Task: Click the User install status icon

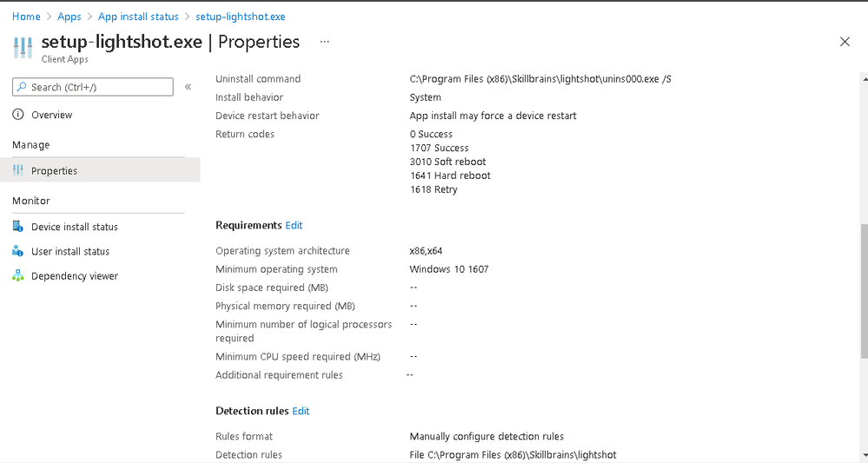Action: click(18, 251)
